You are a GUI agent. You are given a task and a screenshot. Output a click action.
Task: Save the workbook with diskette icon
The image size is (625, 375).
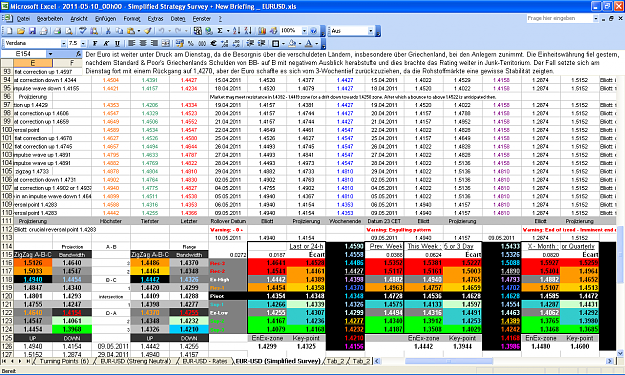tap(32, 31)
